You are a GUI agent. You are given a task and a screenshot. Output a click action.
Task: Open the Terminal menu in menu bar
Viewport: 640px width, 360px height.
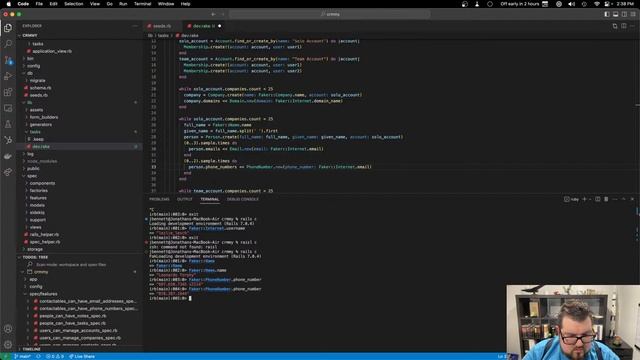click(142, 4)
